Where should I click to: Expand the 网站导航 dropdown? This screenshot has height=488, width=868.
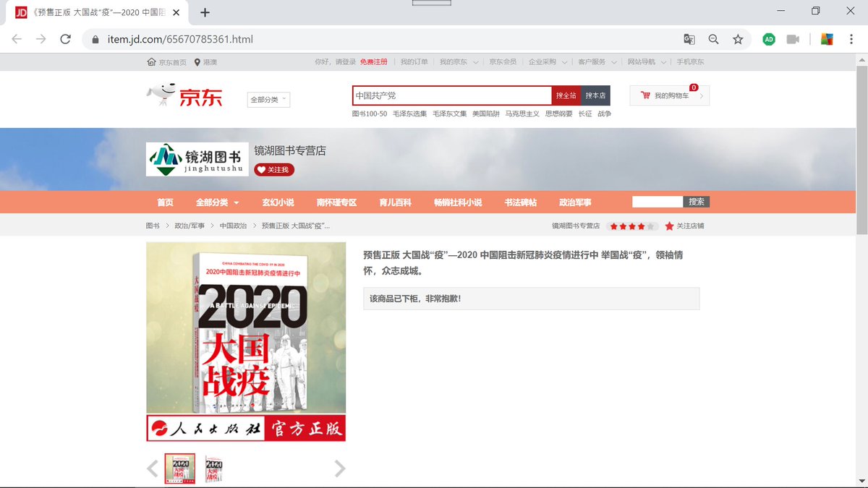point(647,62)
